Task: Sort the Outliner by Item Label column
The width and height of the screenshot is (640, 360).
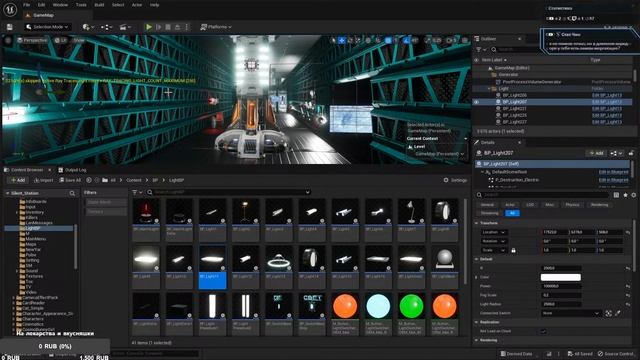Action: coord(494,60)
